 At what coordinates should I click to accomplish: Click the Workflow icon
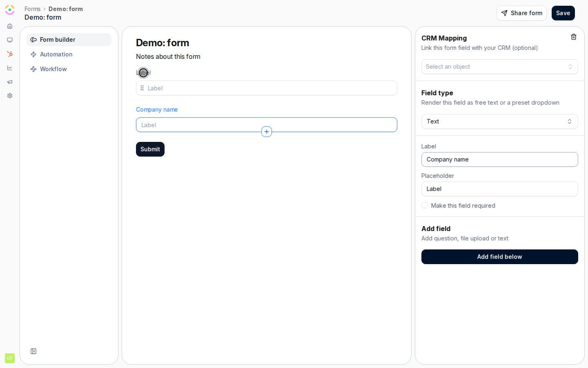pyautogui.click(x=33, y=69)
